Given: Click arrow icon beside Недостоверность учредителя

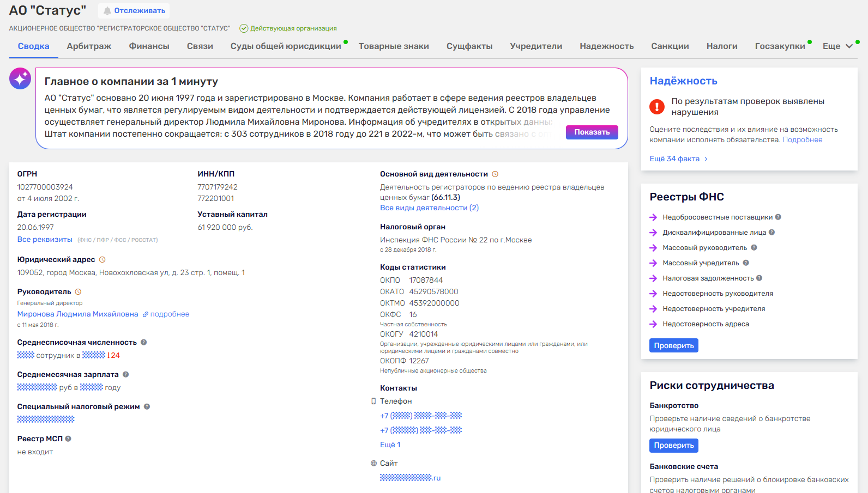Looking at the screenshot, I should pos(653,309).
